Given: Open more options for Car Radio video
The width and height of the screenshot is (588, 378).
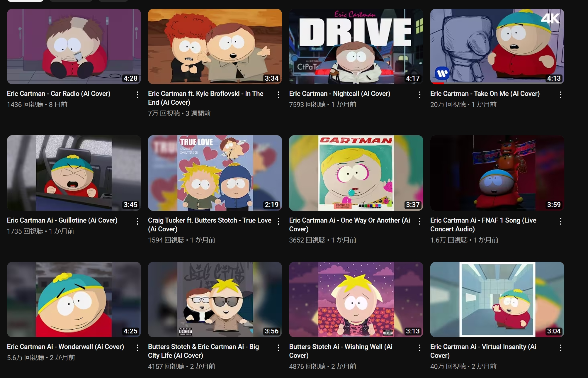Looking at the screenshot, I should 137,94.
